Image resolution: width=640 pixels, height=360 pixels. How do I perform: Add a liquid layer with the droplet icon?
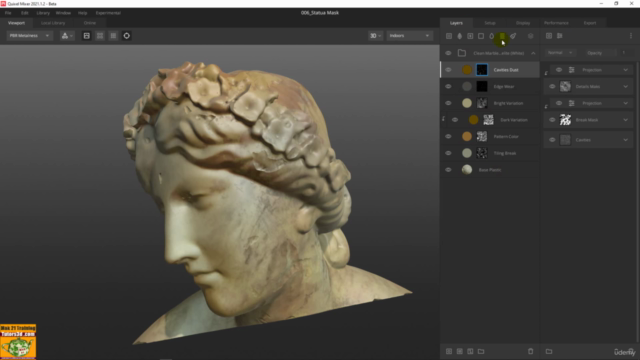491,36
